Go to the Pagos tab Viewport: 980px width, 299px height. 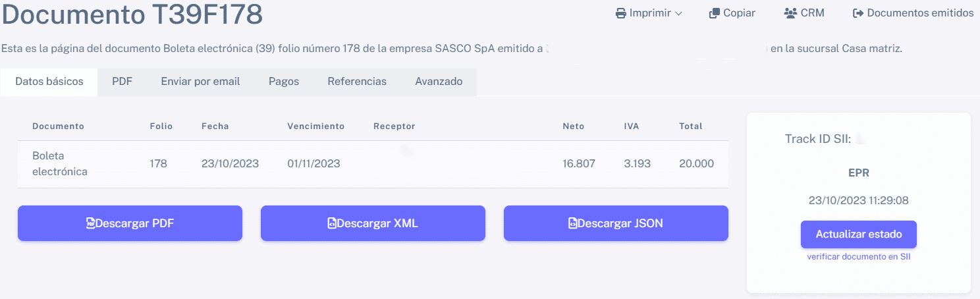tap(284, 82)
